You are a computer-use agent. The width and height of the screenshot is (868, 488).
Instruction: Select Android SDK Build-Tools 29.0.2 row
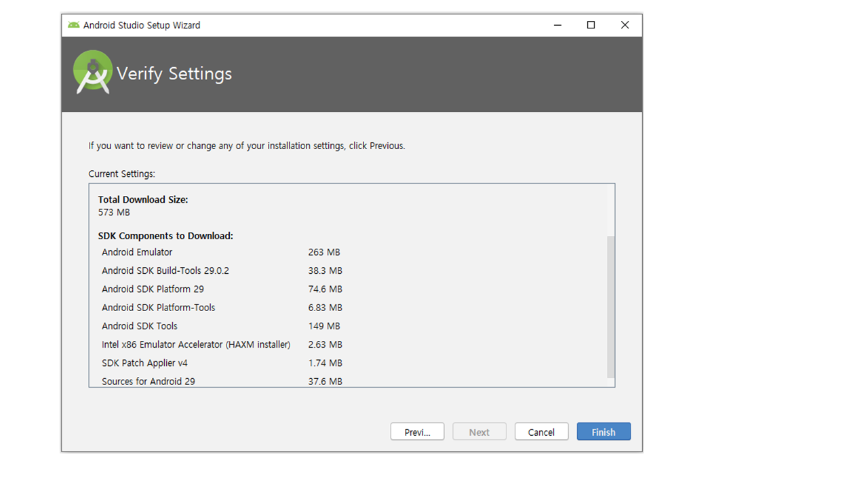(x=165, y=270)
